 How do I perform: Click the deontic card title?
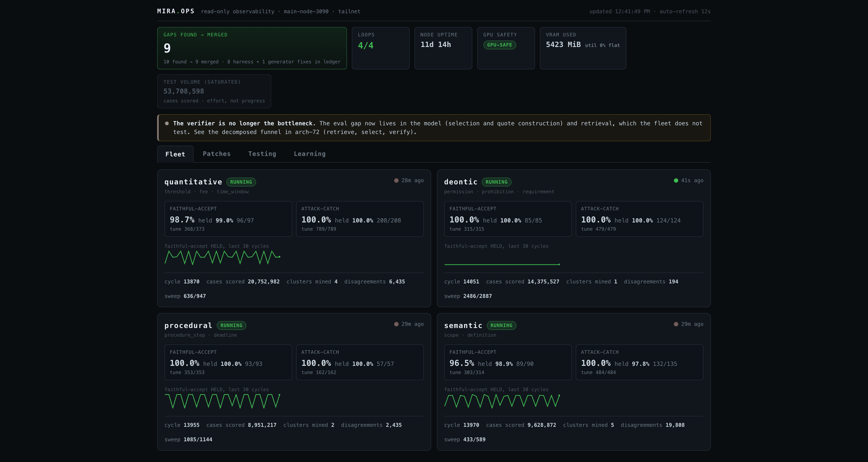461,182
